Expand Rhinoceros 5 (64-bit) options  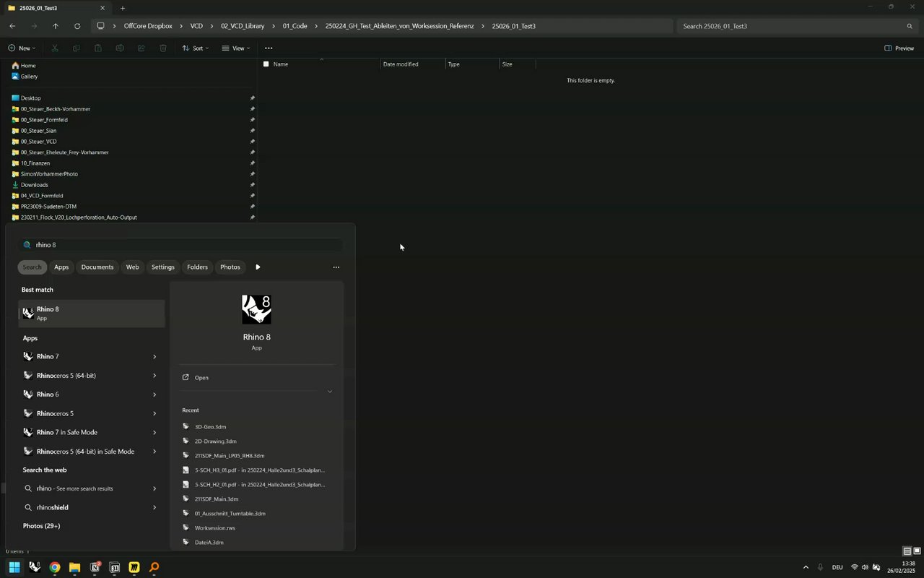pos(154,376)
